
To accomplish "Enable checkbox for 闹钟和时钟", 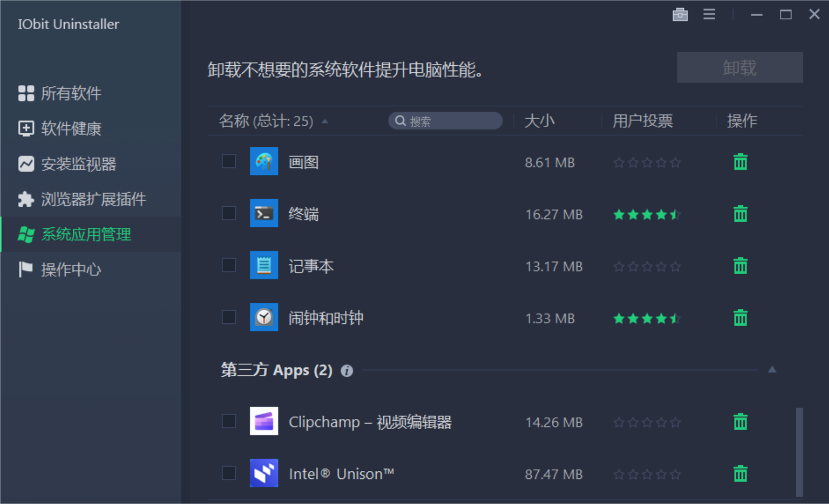I will 229,317.
